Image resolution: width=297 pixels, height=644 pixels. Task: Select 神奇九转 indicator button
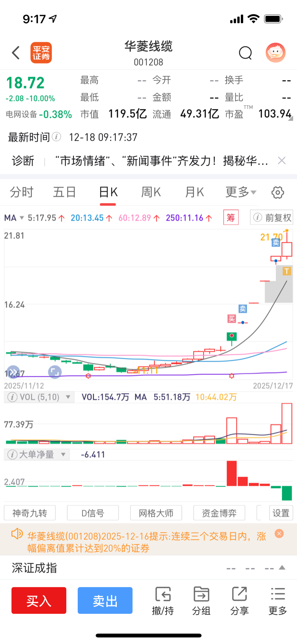point(30,513)
